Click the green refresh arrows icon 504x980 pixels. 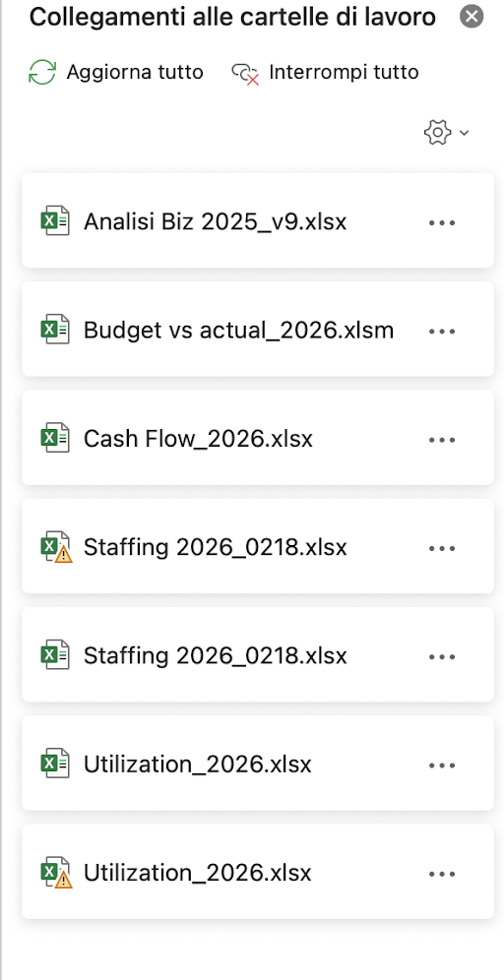(x=42, y=73)
